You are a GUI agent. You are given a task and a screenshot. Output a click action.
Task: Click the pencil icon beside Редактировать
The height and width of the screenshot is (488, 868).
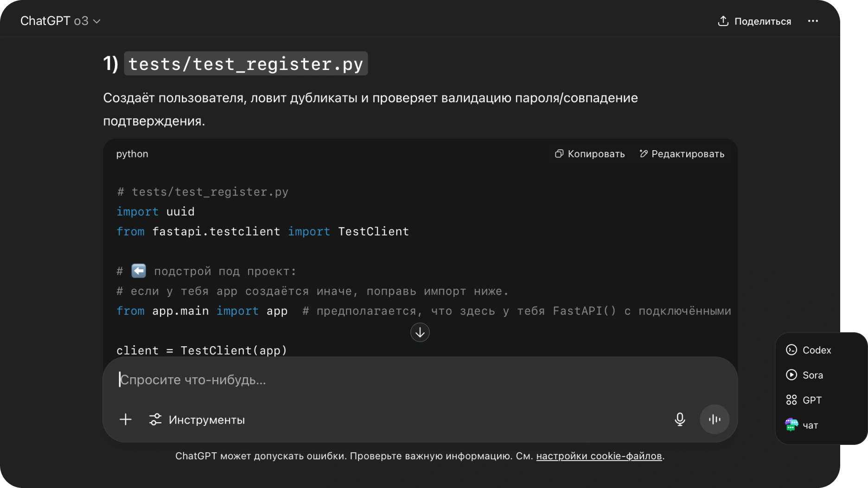[644, 153]
